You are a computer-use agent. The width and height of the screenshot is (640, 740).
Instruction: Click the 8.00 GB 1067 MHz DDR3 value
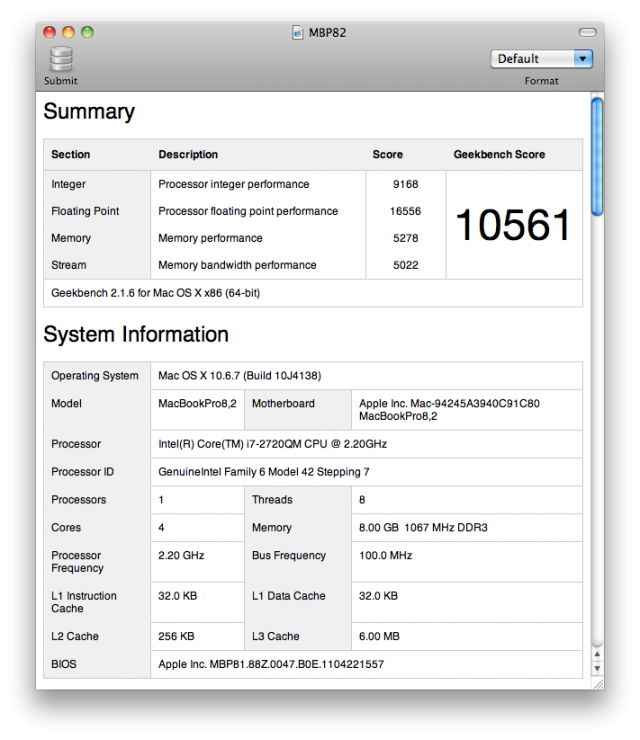(423, 528)
